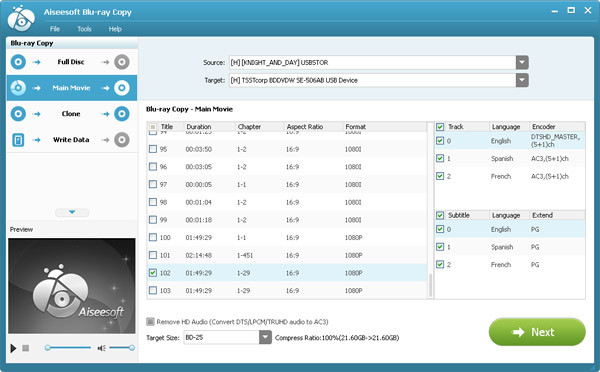600x372 pixels.
Task: Choose the Clone mode source disc icon
Action: [18, 114]
